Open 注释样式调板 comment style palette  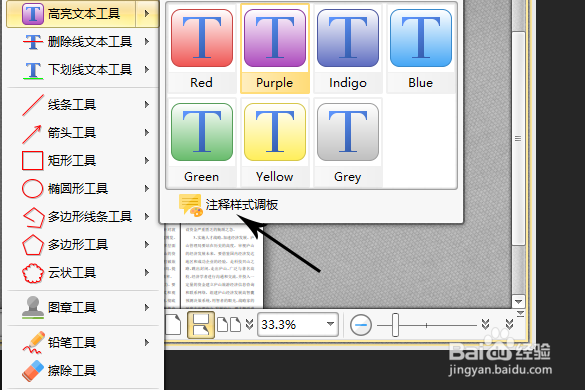tap(228, 205)
